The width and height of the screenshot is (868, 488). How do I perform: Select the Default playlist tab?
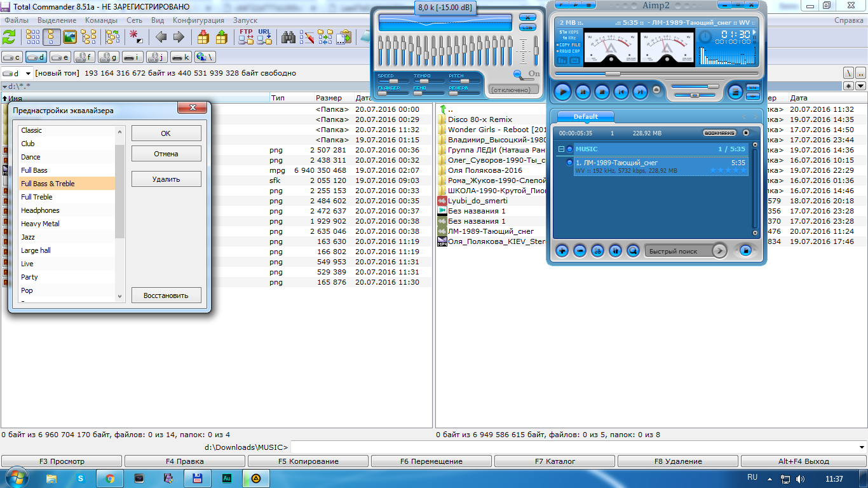click(586, 116)
